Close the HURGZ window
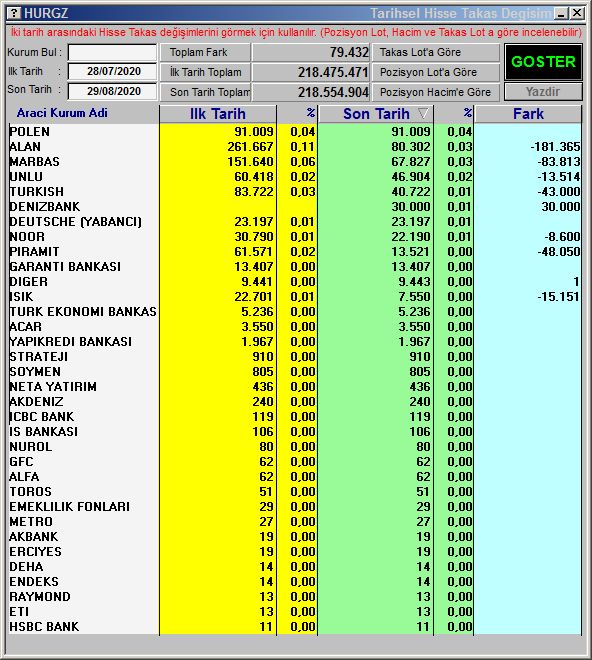Viewport: 592px width, 660px height. [x=577, y=13]
